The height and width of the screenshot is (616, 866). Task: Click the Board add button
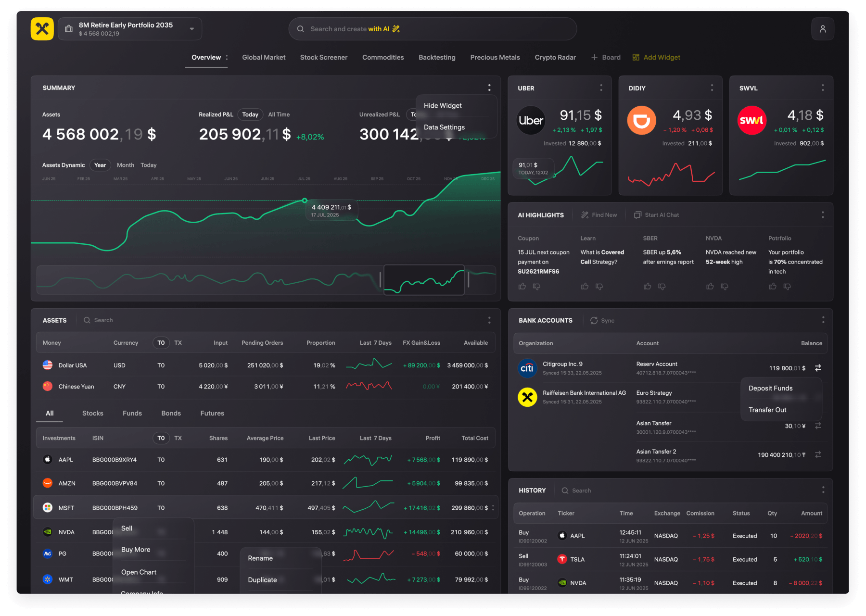tap(606, 57)
